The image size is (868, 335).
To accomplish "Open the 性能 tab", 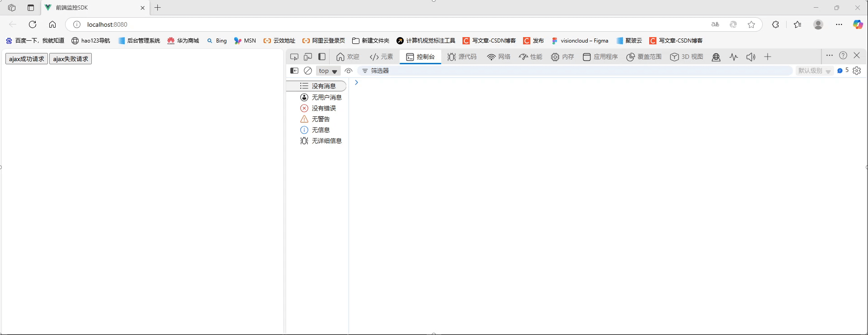I will (x=531, y=57).
